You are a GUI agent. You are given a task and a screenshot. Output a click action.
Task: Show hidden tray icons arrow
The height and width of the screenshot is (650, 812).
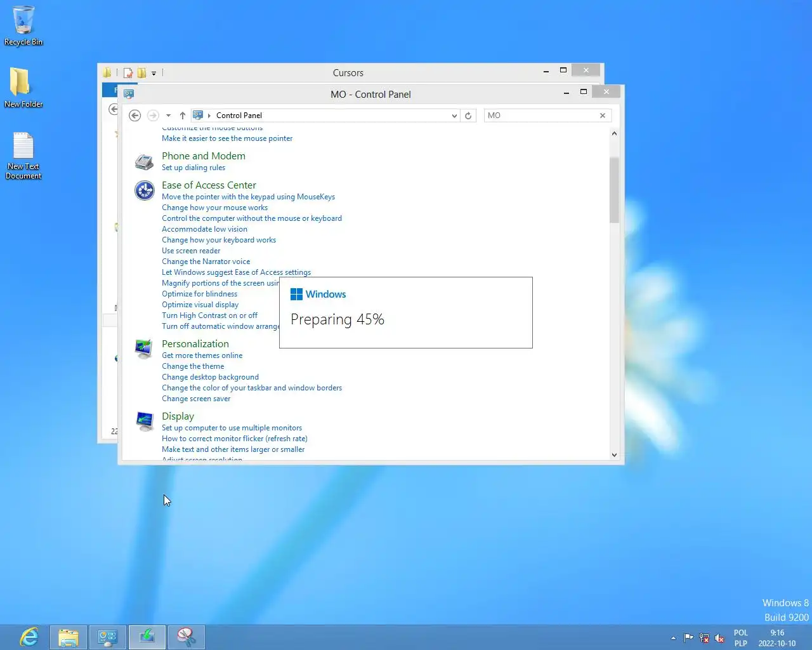pyautogui.click(x=673, y=638)
